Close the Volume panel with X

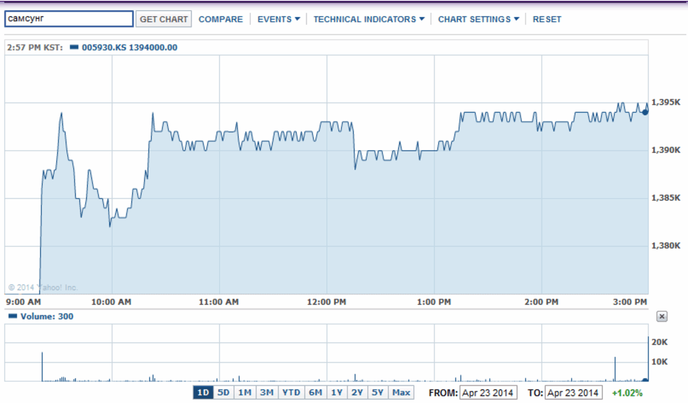point(662,317)
